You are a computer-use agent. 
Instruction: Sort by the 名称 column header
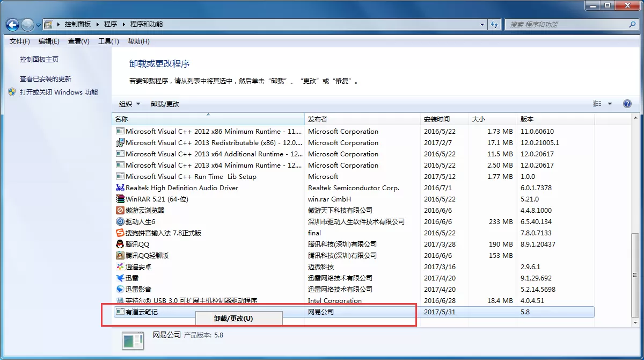coord(208,119)
